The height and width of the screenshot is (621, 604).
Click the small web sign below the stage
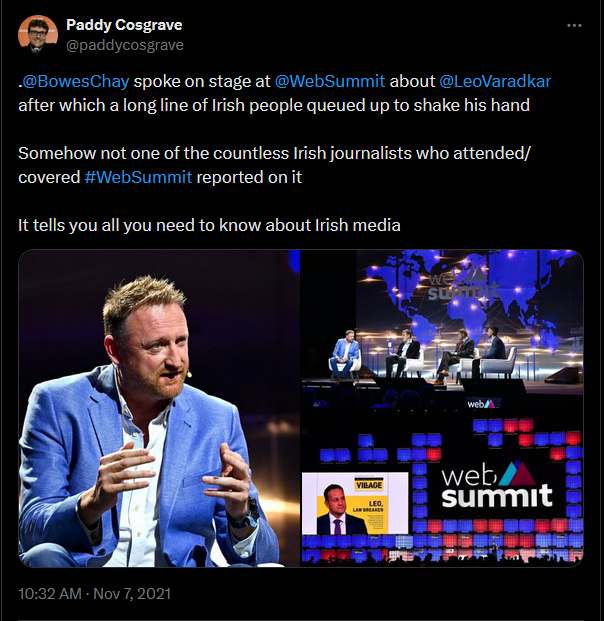coord(481,404)
